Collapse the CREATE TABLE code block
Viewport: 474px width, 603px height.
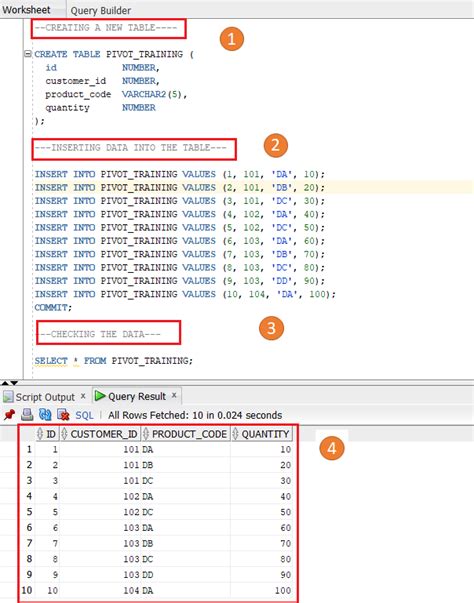point(28,54)
